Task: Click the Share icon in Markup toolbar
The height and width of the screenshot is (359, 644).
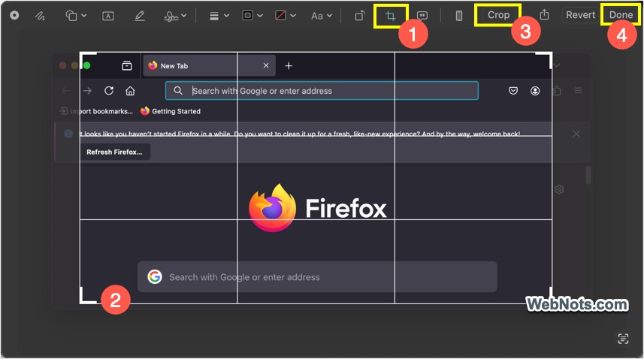Action: pyautogui.click(x=544, y=15)
